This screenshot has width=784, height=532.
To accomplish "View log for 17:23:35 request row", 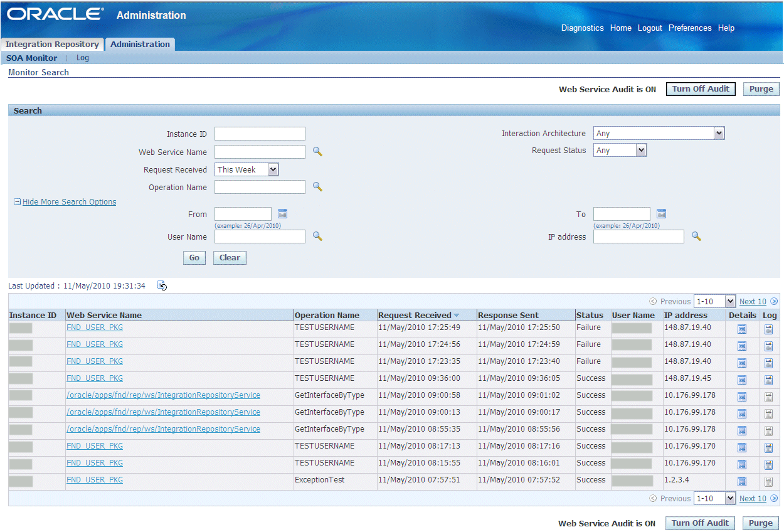I will tap(768, 363).
